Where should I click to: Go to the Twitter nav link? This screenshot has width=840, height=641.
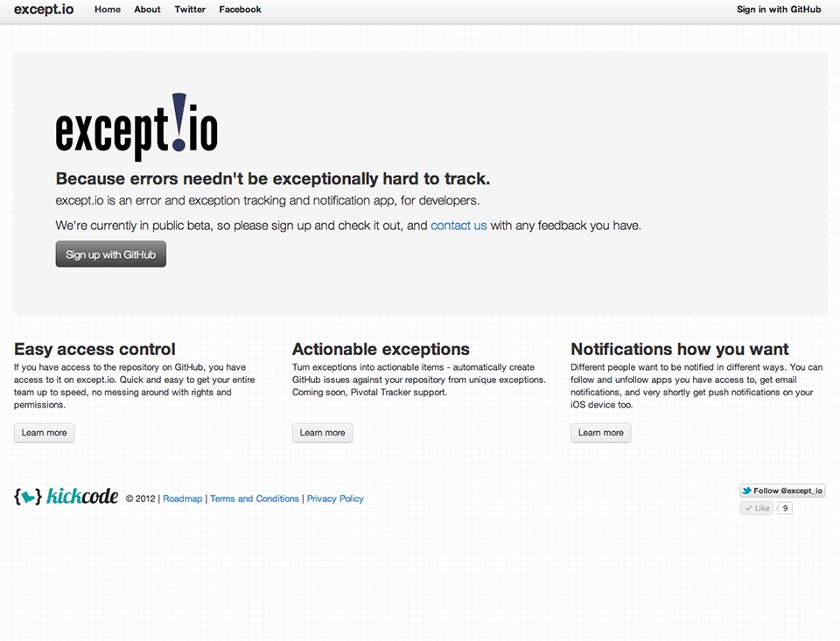[190, 10]
